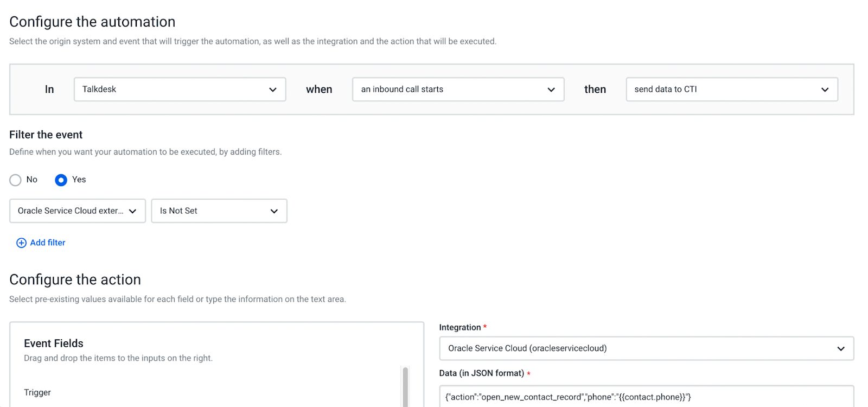Open the 'send data to CTI' action dropdown
Image resolution: width=868 pixels, height=407 pixels.
click(732, 90)
